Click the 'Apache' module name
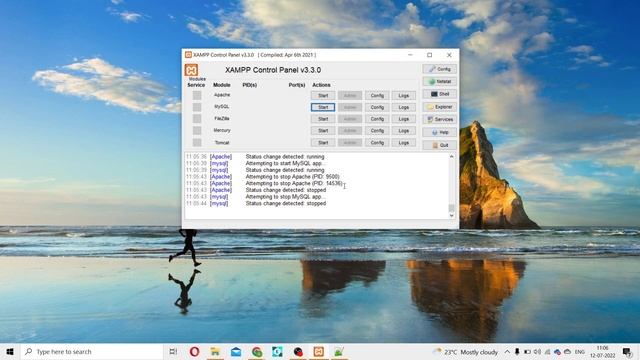The width and height of the screenshot is (640, 360). coord(222,95)
